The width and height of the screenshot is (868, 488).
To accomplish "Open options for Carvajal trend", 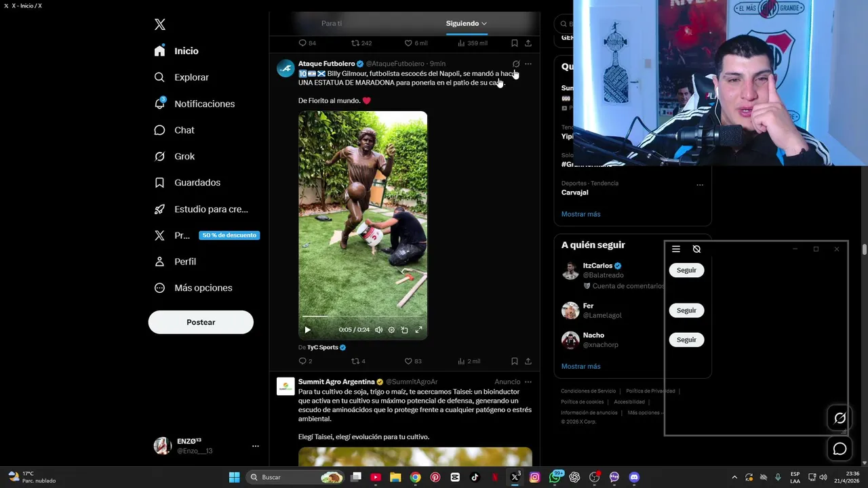I will [700, 184].
